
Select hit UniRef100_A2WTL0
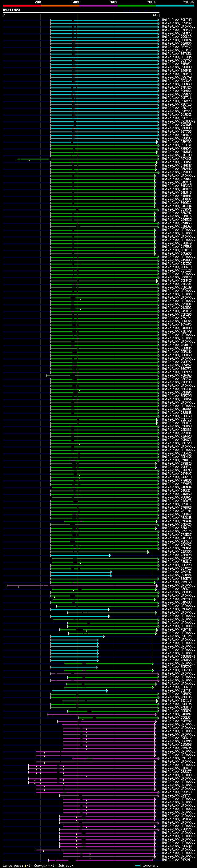tap(177, 108)
